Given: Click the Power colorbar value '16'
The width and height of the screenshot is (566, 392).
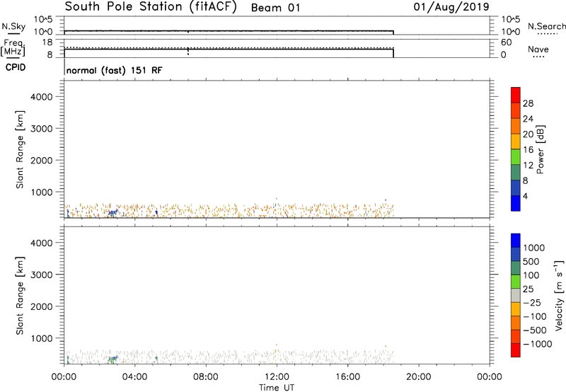Looking at the screenshot, I should pyautogui.click(x=528, y=150).
